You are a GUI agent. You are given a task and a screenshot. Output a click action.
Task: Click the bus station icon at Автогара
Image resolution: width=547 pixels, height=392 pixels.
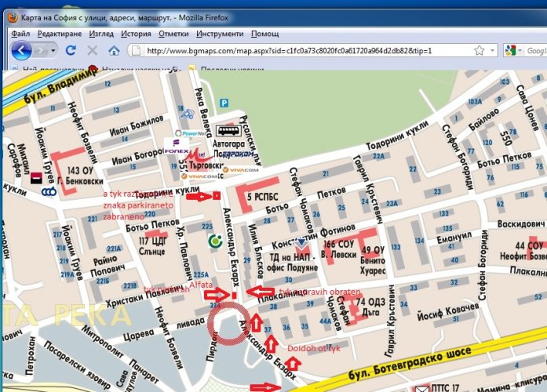[229, 131]
